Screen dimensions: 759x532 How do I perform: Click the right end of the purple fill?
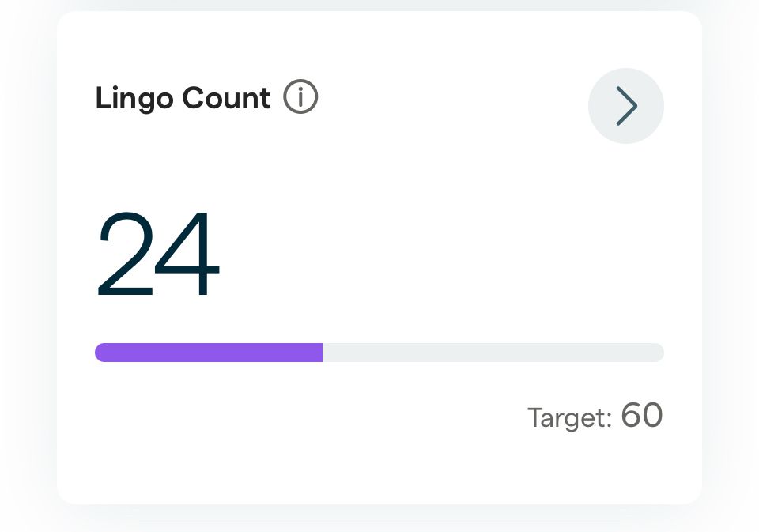(x=319, y=353)
